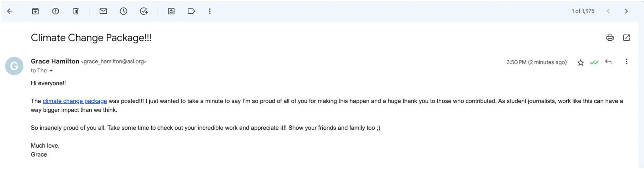Open email in a new window

click(x=627, y=38)
